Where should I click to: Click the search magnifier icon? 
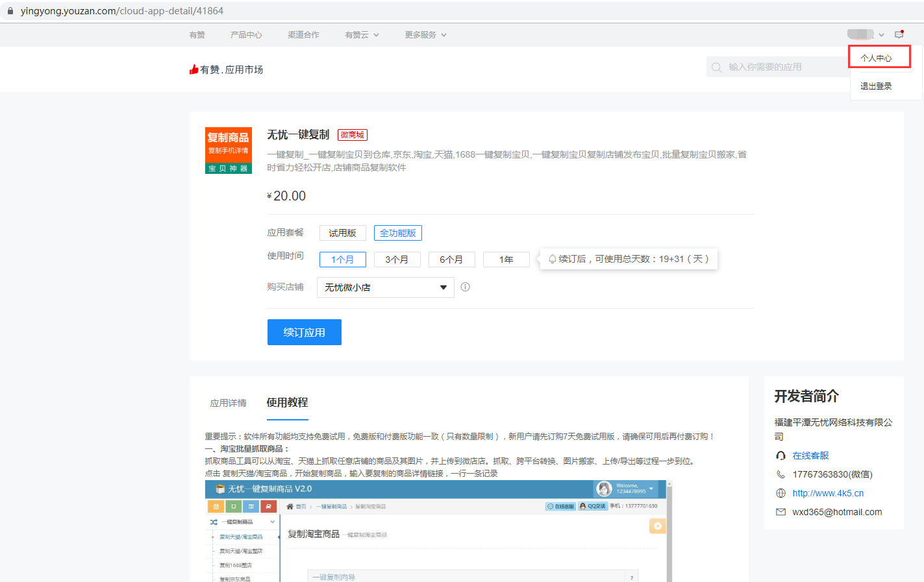coord(717,67)
